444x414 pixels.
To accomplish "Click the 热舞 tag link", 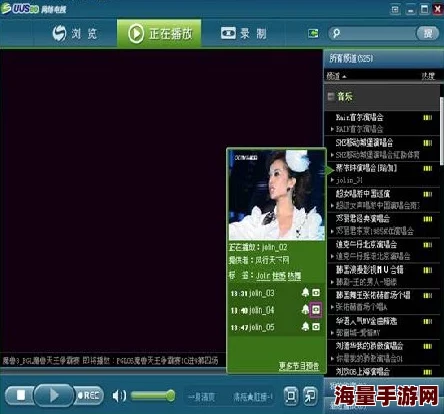I will [x=294, y=276].
